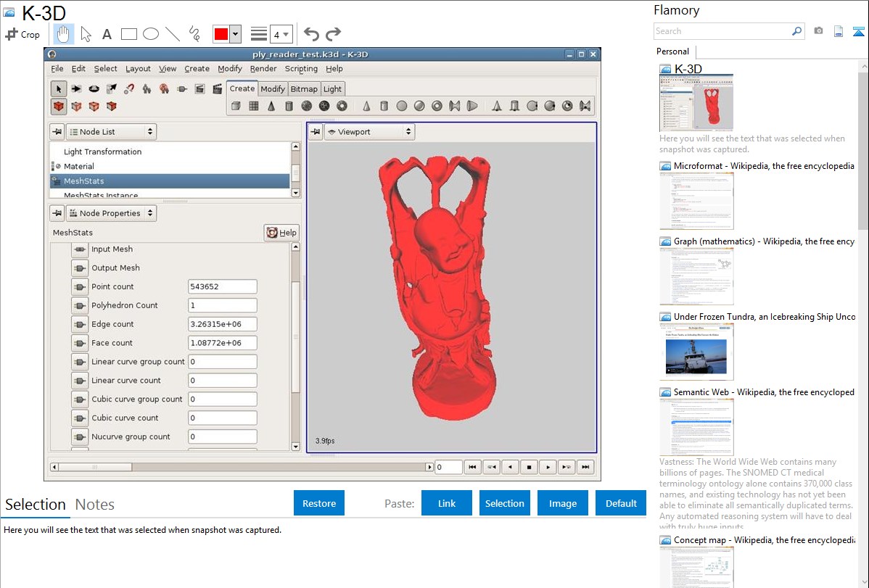Select the Flamory hand pan tool
The width and height of the screenshot is (869, 588).
[64, 34]
